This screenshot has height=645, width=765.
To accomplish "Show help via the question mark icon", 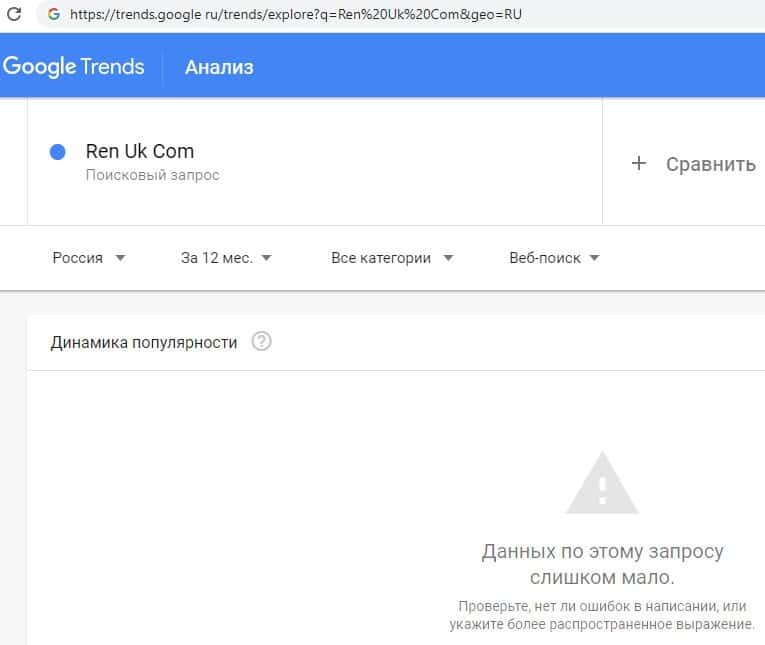I will click(x=261, y=342).
